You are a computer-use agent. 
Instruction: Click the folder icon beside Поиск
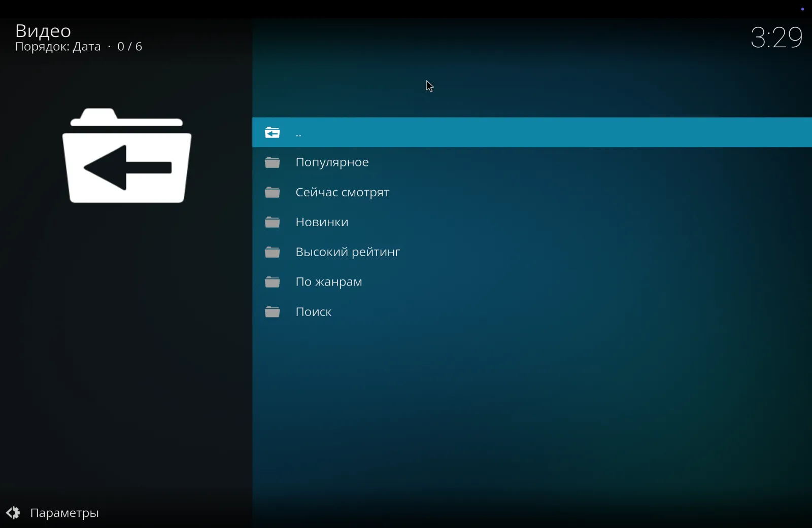pyautogui.click(x=273, y=312)
